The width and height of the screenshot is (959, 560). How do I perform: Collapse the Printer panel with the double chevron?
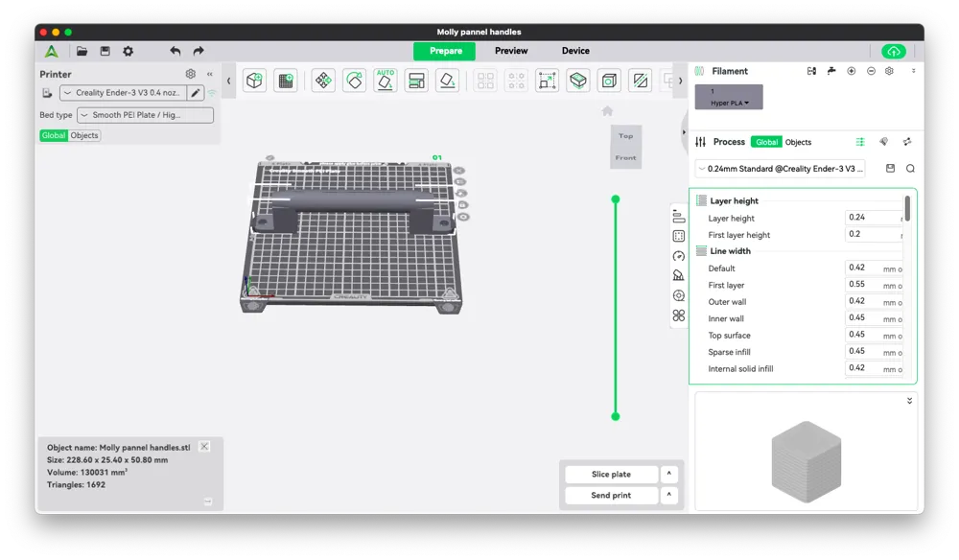[210, 74]
